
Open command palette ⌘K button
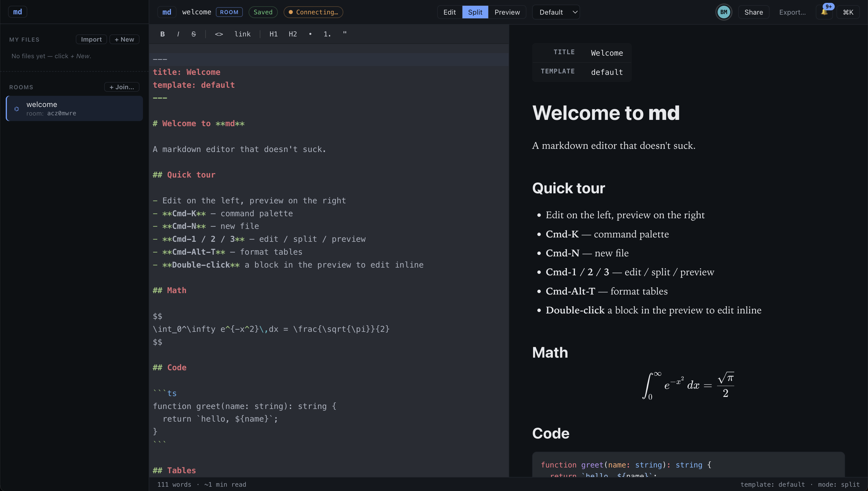(848, 12)
